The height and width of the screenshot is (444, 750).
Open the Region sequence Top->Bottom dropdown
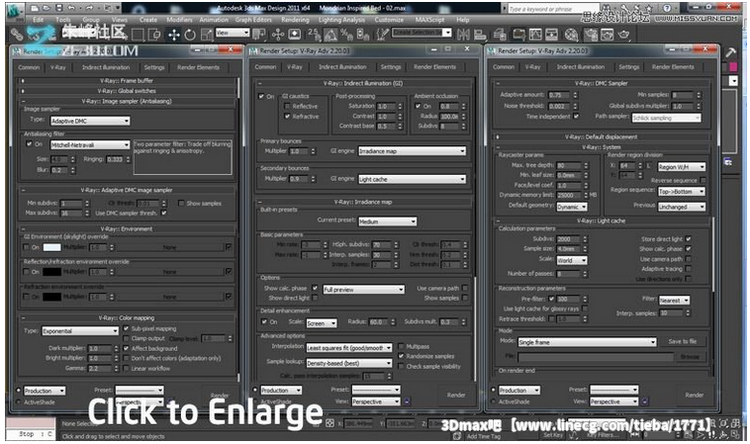681,191
